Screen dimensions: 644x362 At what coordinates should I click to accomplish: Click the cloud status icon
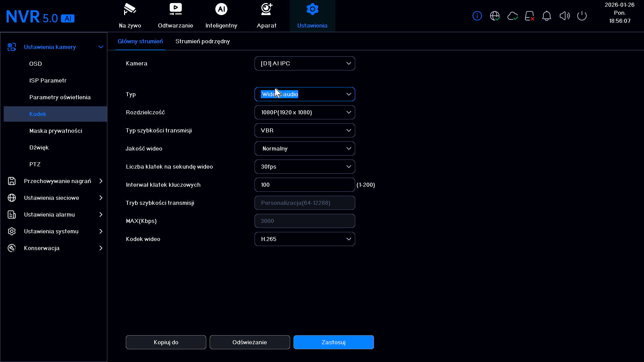(513, 16)
